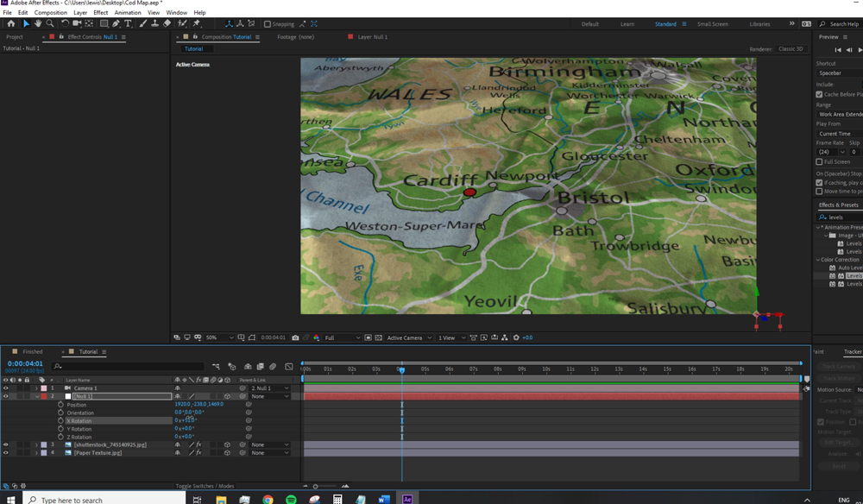The height and width of the screenshot is (504, 863).
Task: Click the Camera 1 pink label color swatch
Action: (x=44, y=388)
